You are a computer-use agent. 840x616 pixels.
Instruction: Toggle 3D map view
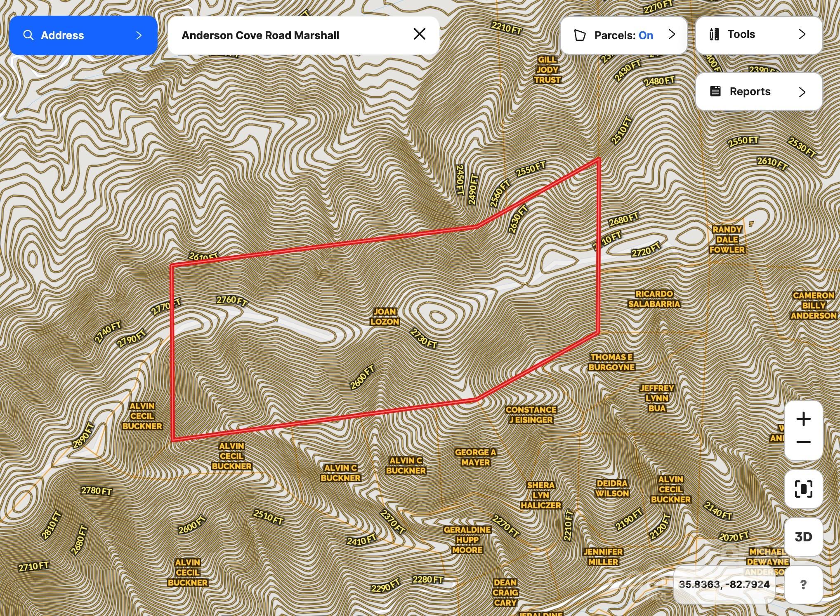(803, 536)
